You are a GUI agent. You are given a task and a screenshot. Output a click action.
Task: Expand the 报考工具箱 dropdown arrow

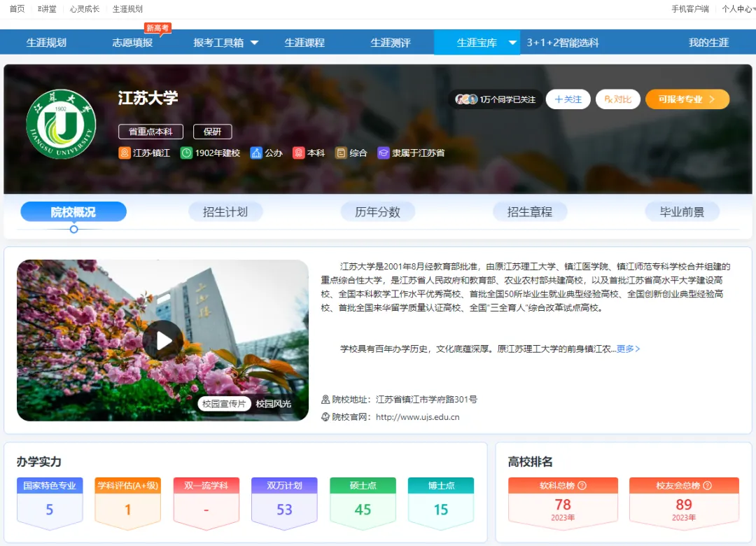click(x=255, y=43)
